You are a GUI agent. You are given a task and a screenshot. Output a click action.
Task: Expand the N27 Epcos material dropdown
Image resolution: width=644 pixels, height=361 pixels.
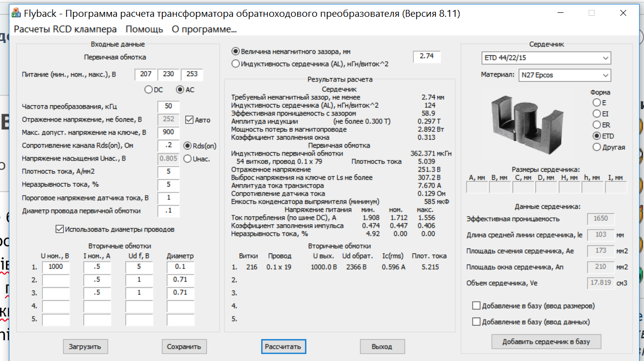pyautogui.click(x=564, y=76)
